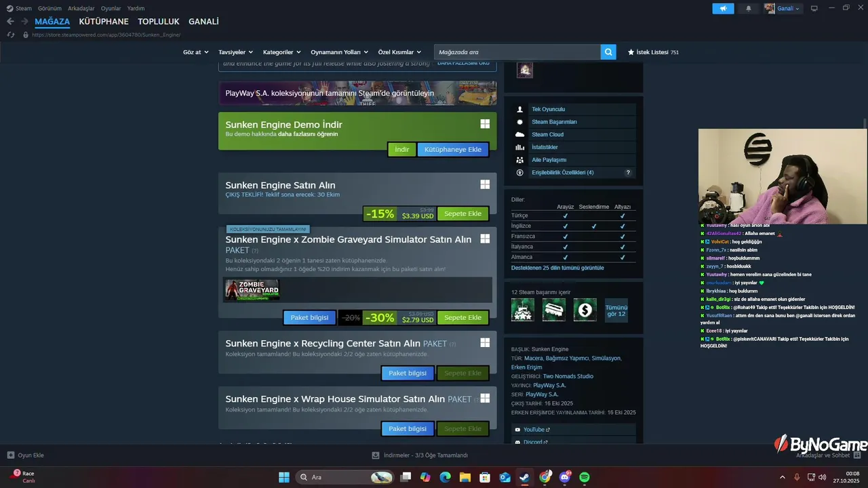868x488 pixels.
Task: Click Kütüphaneye Ekle button
Action: 453,149
